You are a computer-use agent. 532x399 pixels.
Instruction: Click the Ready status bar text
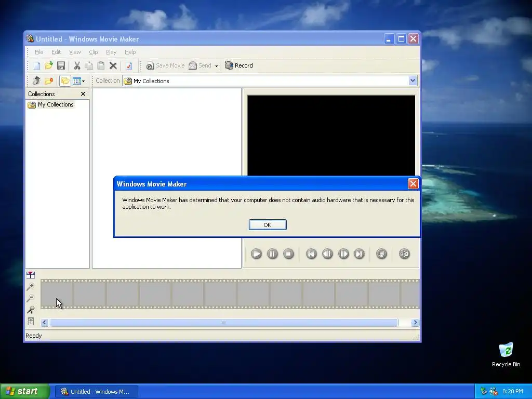coord(34,336)
